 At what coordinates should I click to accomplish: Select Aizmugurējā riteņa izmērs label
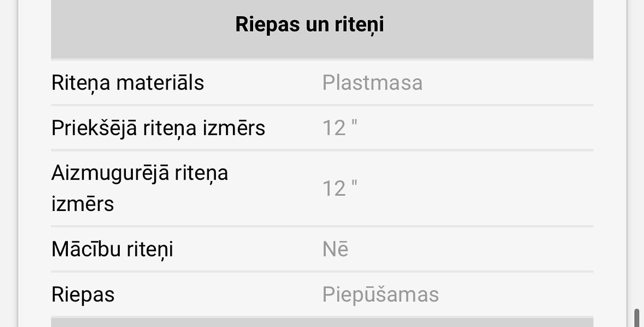140,188
